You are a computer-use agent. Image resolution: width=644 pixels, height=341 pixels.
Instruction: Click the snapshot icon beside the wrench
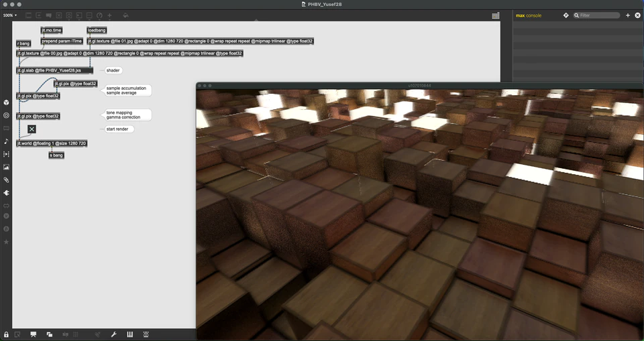click(98, 335)
